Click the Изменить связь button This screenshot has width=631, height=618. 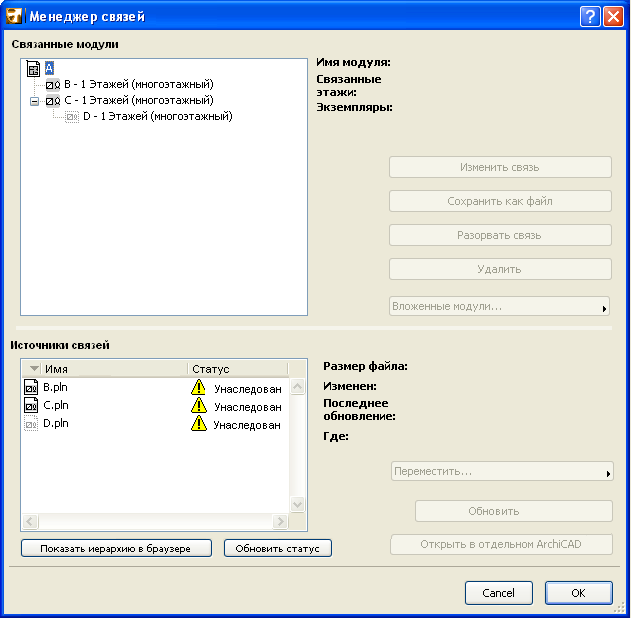pyautogui.click(x=500, y=167)
